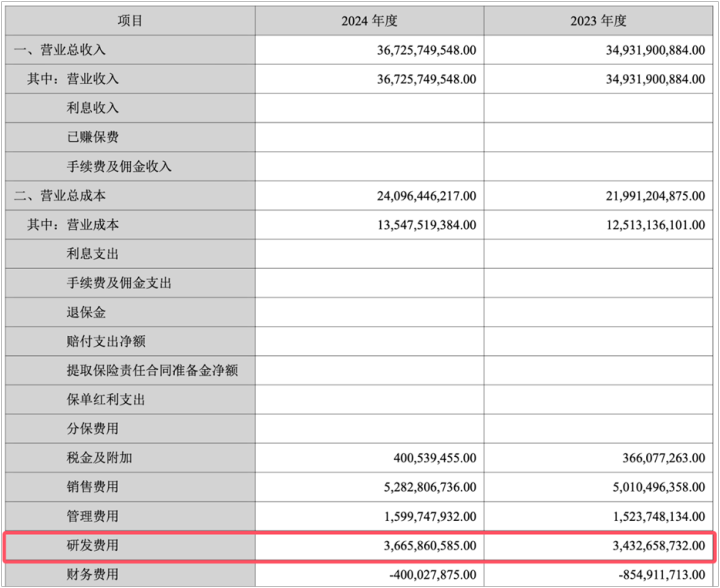Click the 手续费及佣金支出 row label
720x588 pixels.
click(119, 283)
